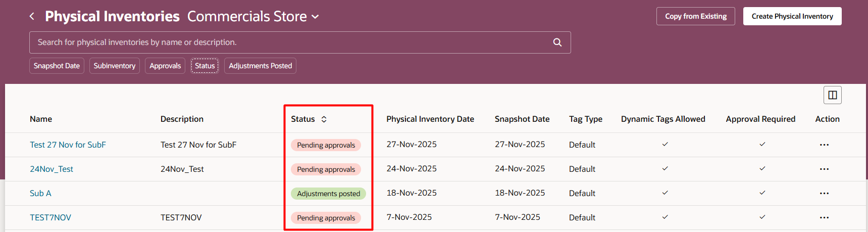The image size is (868, 232).
Task: Expand the Commercials Store dropdown
Action: pyautogui.click(x=315, y=17)
